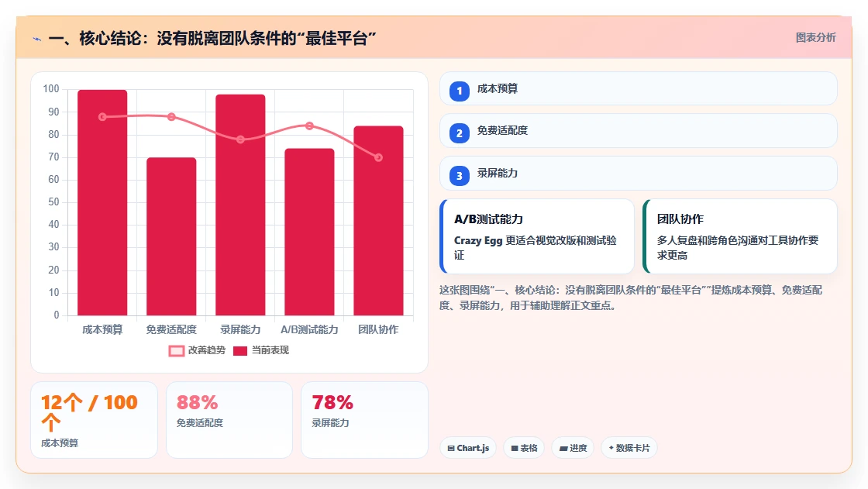The image size is (868, 489).
Task: Click the 78% 录屏能力 stat card
Action: tap(365, 420)
